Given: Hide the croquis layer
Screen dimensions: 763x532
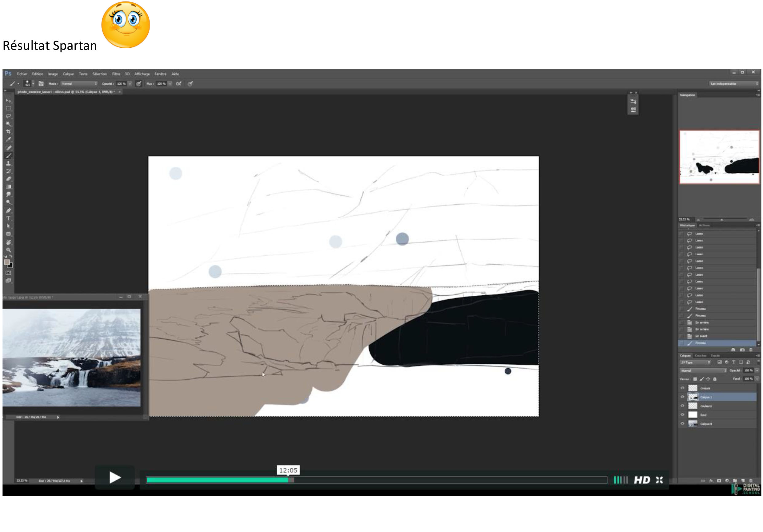Looking at the screenshot, I should click(x=683, y=388).
